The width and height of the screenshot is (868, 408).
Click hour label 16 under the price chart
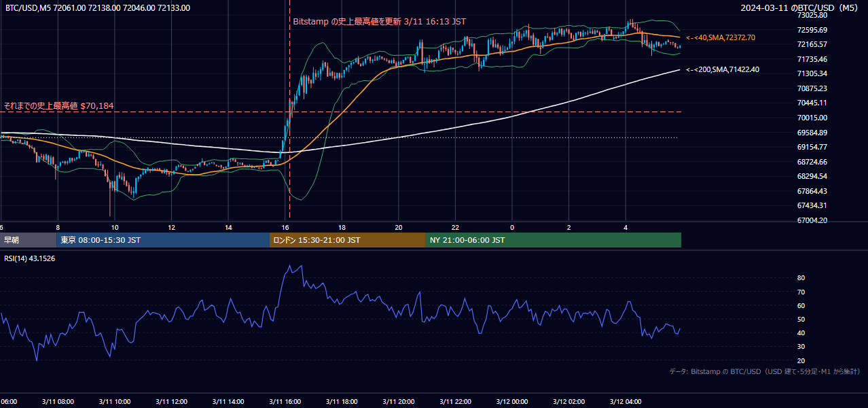[286, 227]
